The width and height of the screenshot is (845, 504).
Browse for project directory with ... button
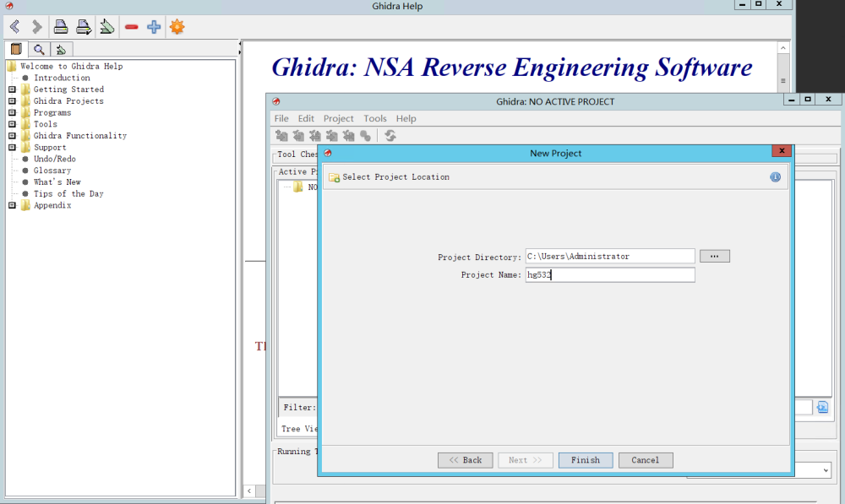[715, 257]
